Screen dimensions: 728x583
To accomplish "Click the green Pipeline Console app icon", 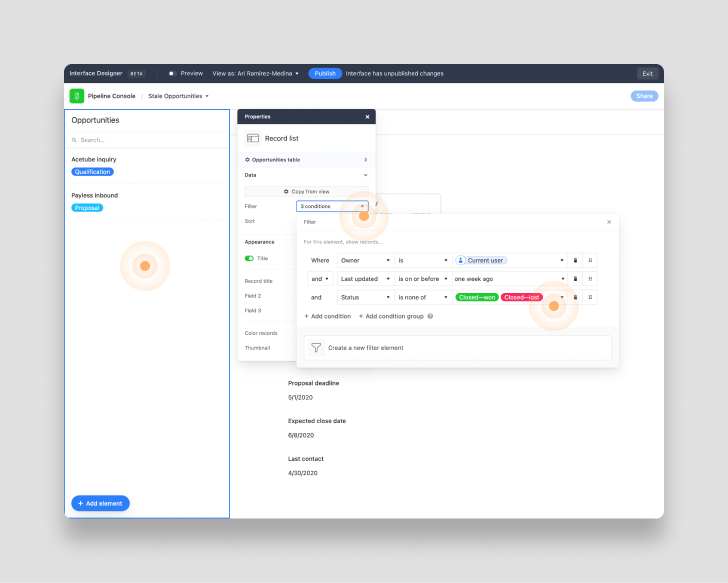I will click(x=77, y=96).
